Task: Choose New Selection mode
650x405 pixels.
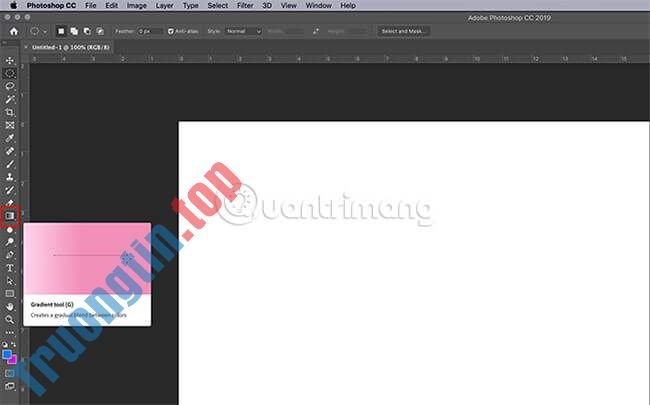Action: [x=61, y=31]
